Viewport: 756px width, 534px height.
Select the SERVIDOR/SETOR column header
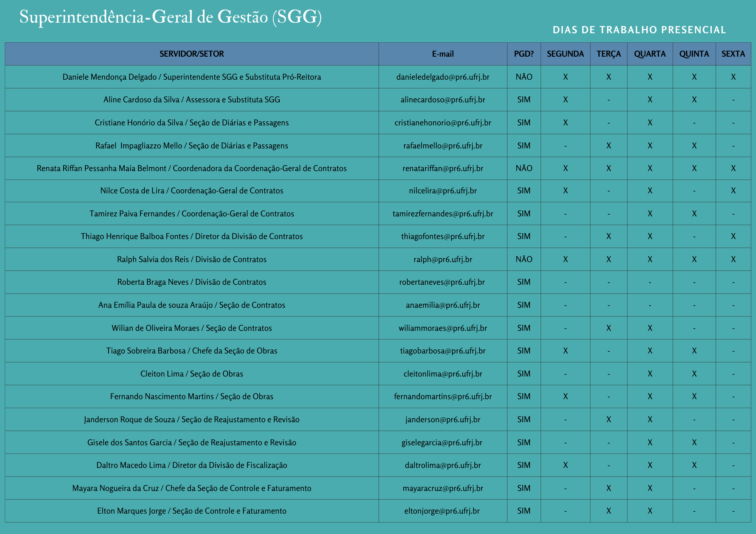(x=192, y=54)
